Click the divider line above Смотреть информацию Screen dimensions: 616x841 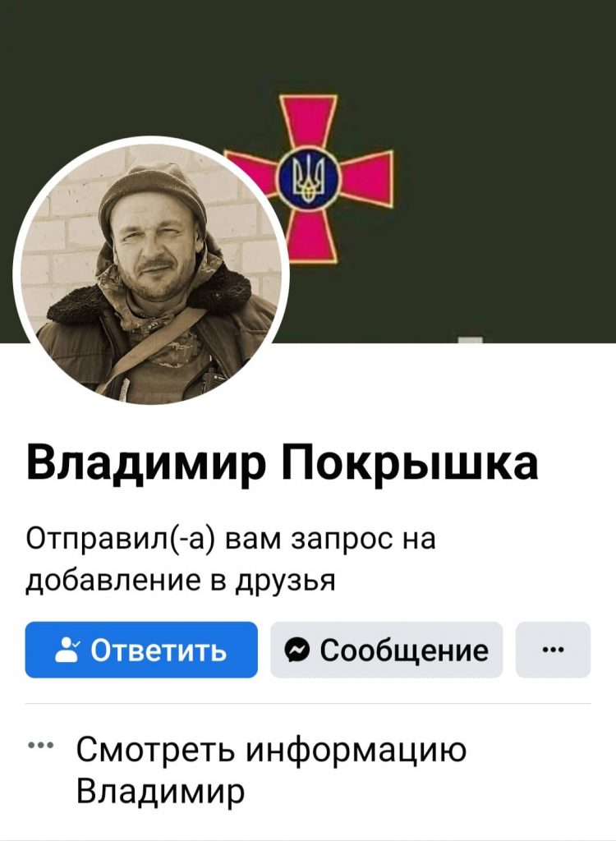click(308, 704)
